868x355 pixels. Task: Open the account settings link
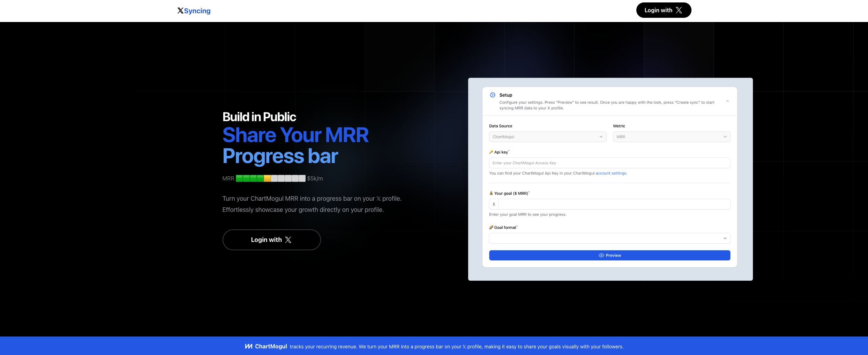[x=611, y=173]
